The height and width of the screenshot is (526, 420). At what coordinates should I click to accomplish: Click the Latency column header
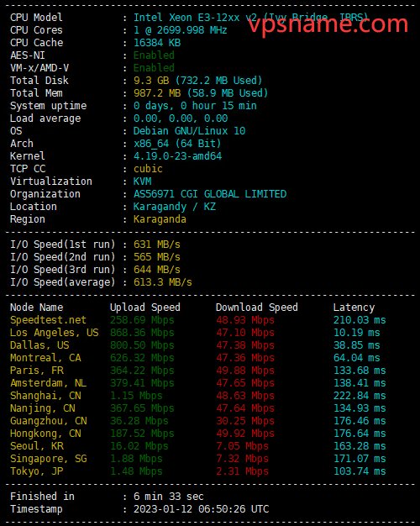pos(354,308)
